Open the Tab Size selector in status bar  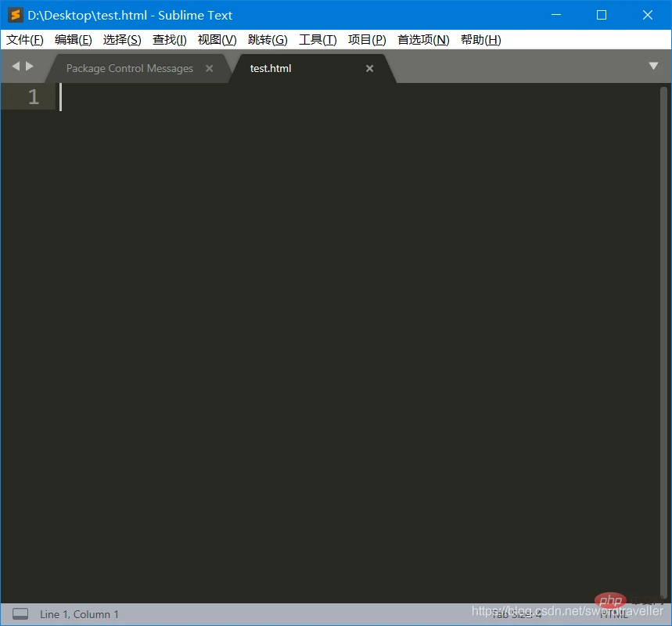coord(516,615)
